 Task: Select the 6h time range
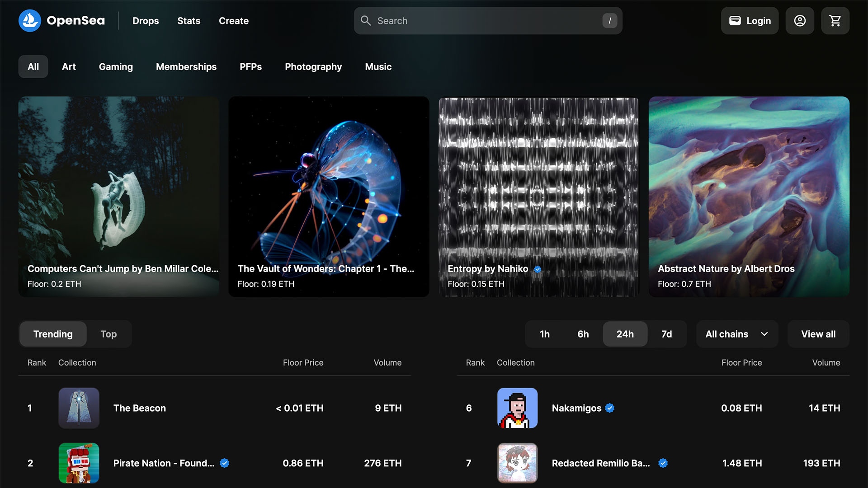pos(583,334)
